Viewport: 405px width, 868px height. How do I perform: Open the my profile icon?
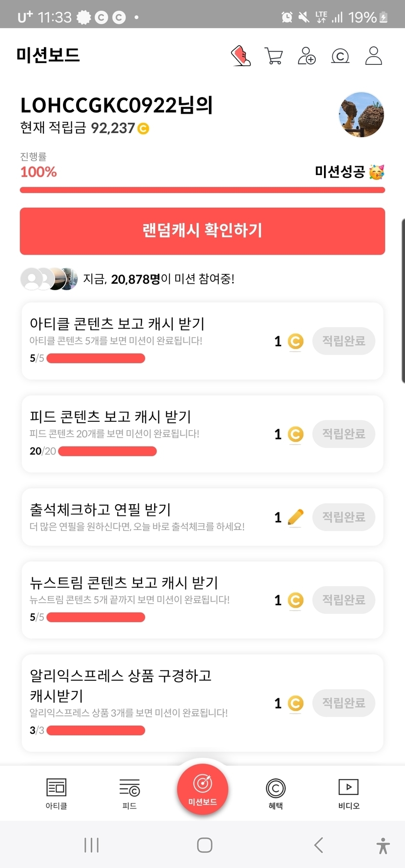point(374,56)
